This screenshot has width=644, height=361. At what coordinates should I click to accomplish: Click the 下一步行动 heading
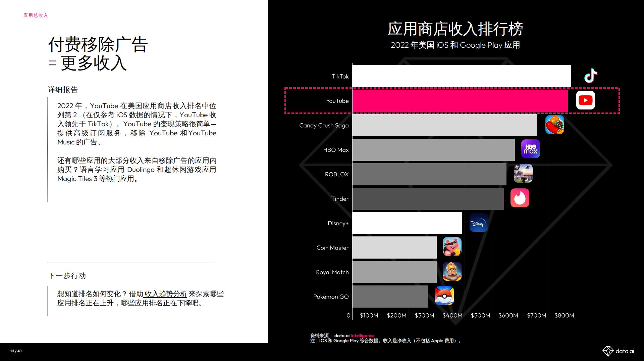point(67,276)
